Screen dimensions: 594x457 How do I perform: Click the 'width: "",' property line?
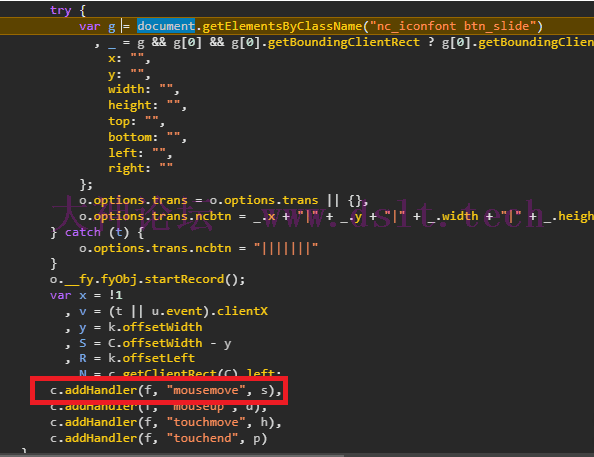(x=144, y=89)
